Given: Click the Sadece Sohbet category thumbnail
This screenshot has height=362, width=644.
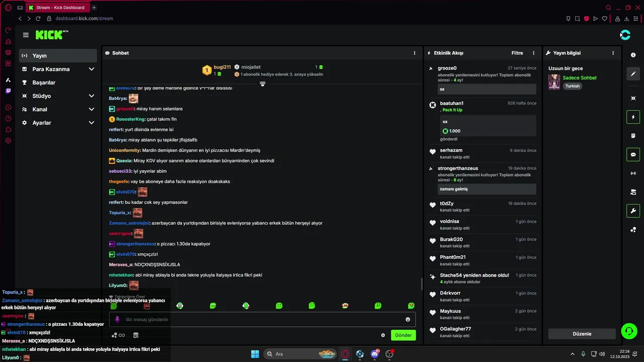Looking at the screenshot, I should (x=554, y=82).
